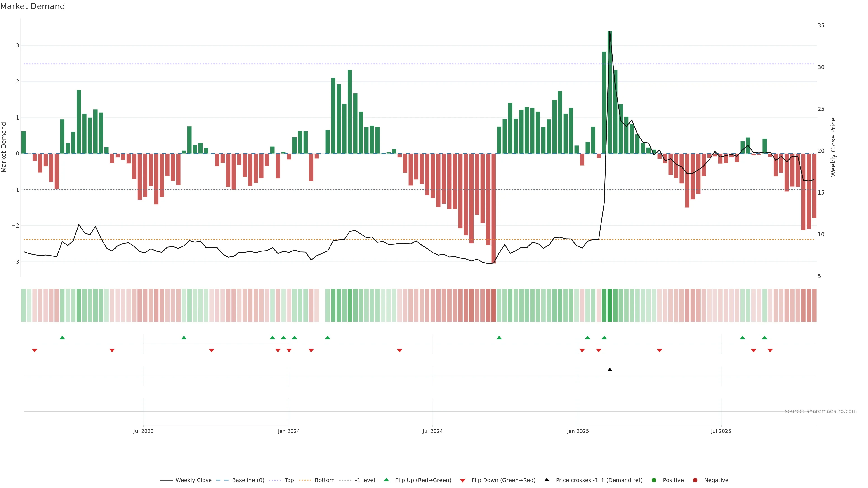
Task: Click black Price crosses -1 legend triangle
Action: (x=547, y=480)
